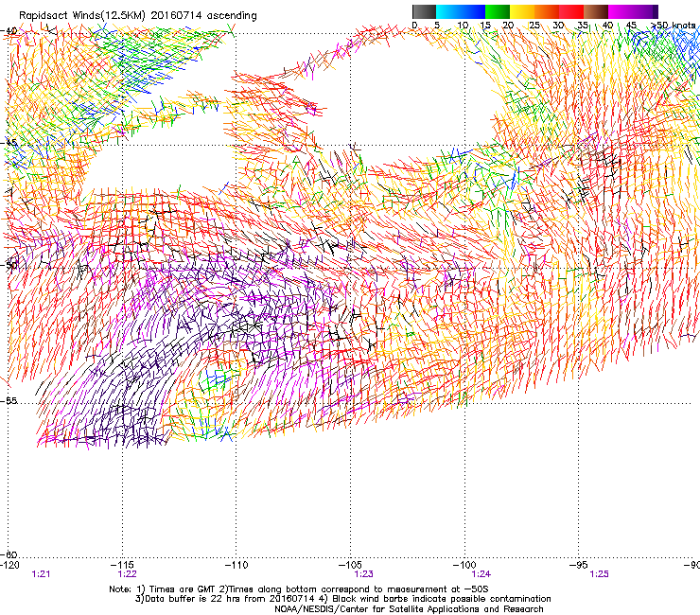700x615 pixels.
Task: Click legend tick label 25
Action: (x=534, y=25)
